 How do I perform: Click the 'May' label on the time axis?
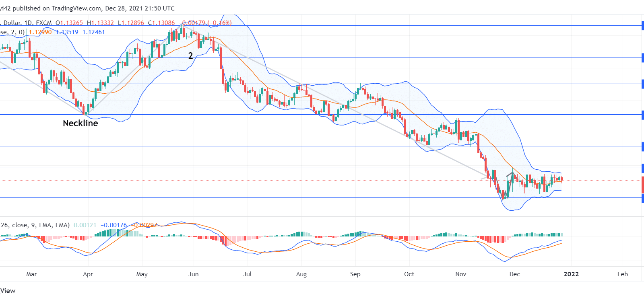click(142, 274)
